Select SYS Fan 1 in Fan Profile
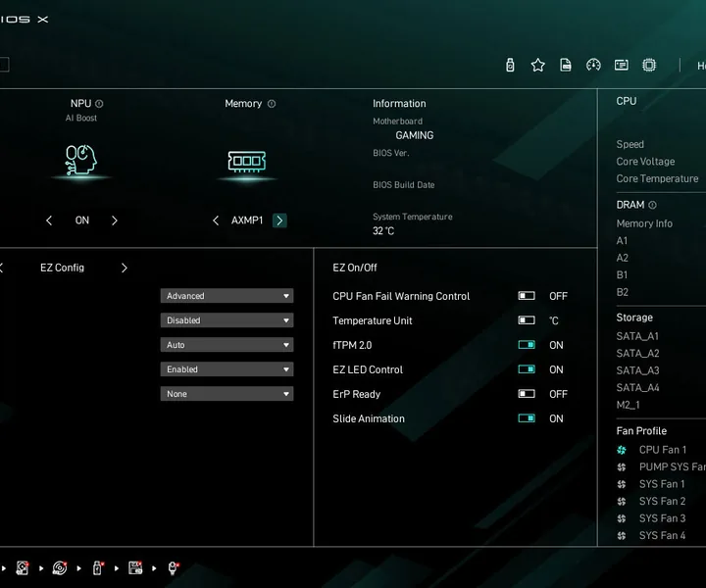The height and width of the screenshot is (588, 706). coord(662,484)
